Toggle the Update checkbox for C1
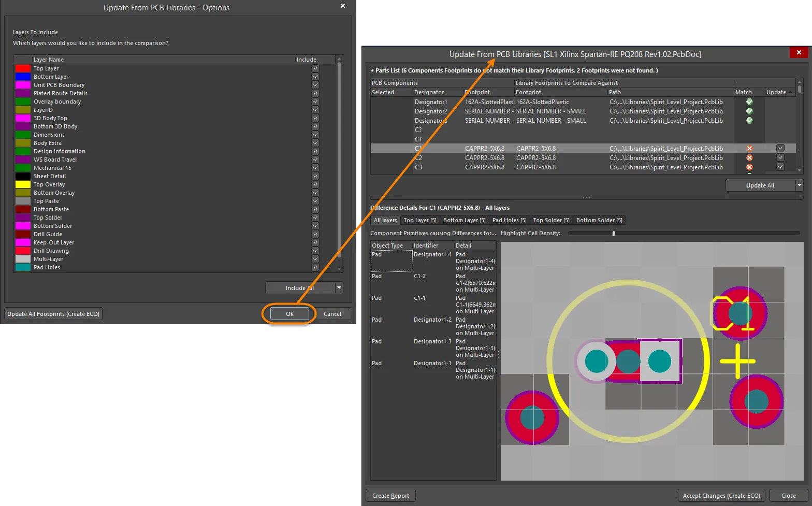 tap(780, 149)
